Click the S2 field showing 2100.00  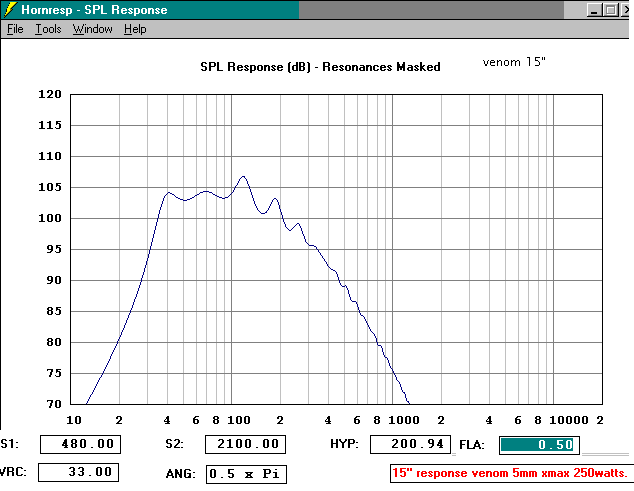tap(245, 444)
